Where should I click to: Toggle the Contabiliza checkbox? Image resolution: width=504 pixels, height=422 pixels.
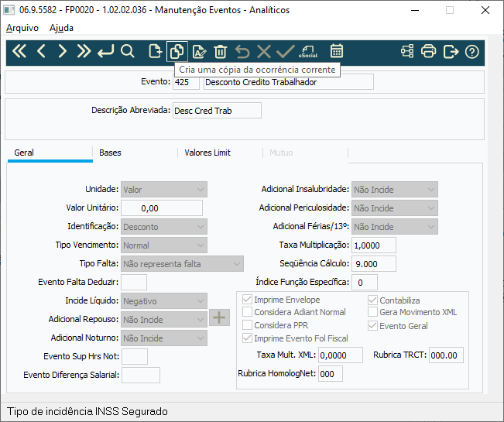coord(372,300)
